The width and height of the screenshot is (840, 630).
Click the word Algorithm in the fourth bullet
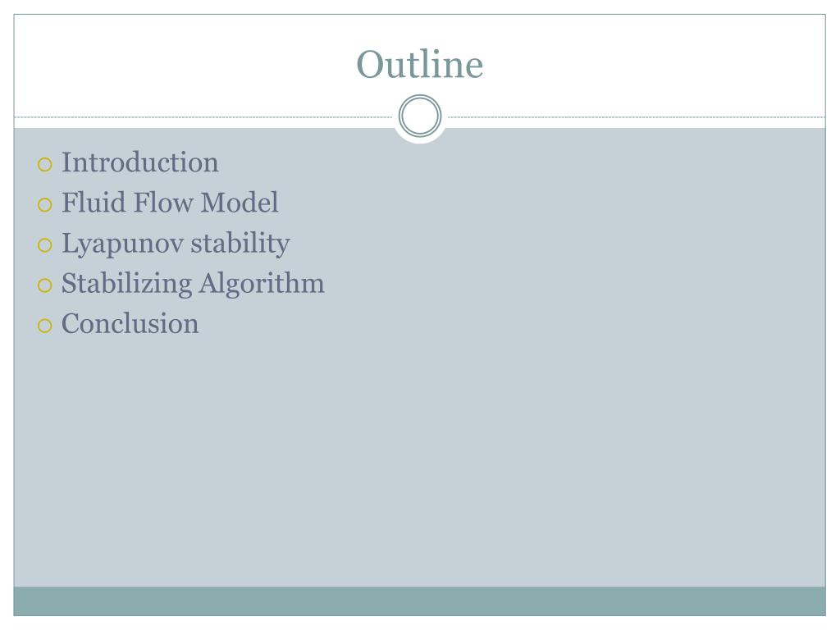[262, 284]
